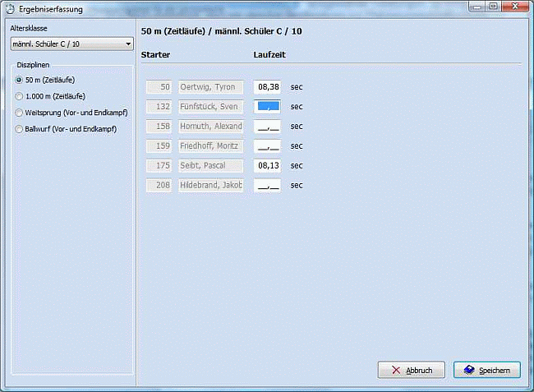Open the Altersklasse dropdown
Viewport: 534px width, 392px height.
click(128, 44)
